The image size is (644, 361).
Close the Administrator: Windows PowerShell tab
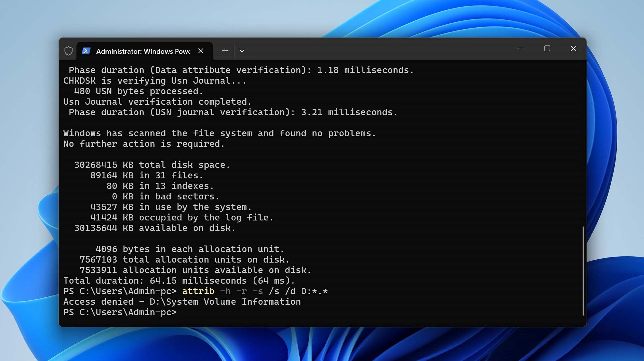coord(201,51)
